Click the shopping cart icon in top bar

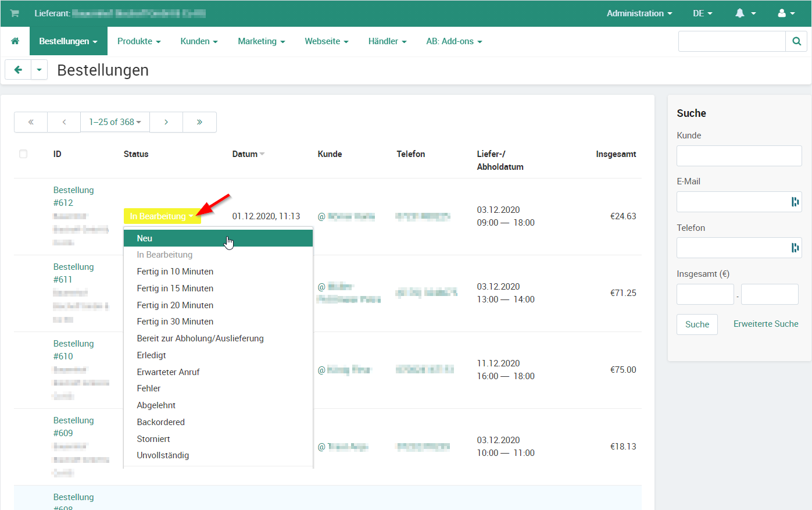click(15, 13)
